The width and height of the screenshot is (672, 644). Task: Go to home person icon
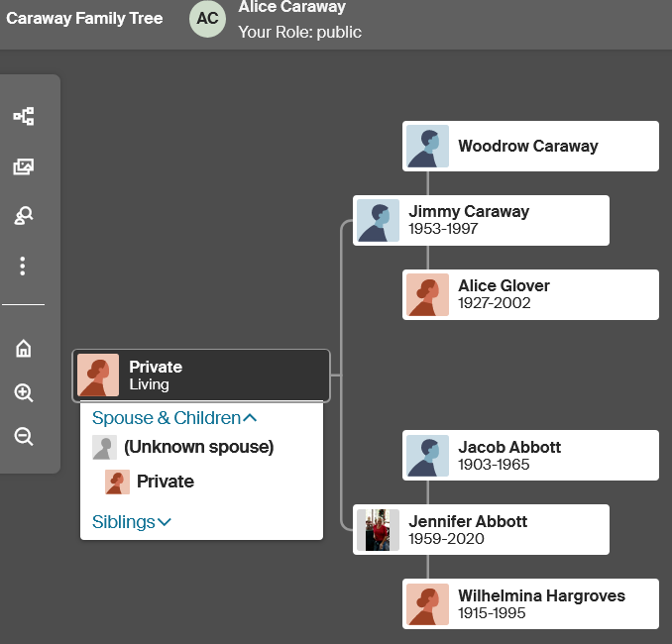(24, 349)
